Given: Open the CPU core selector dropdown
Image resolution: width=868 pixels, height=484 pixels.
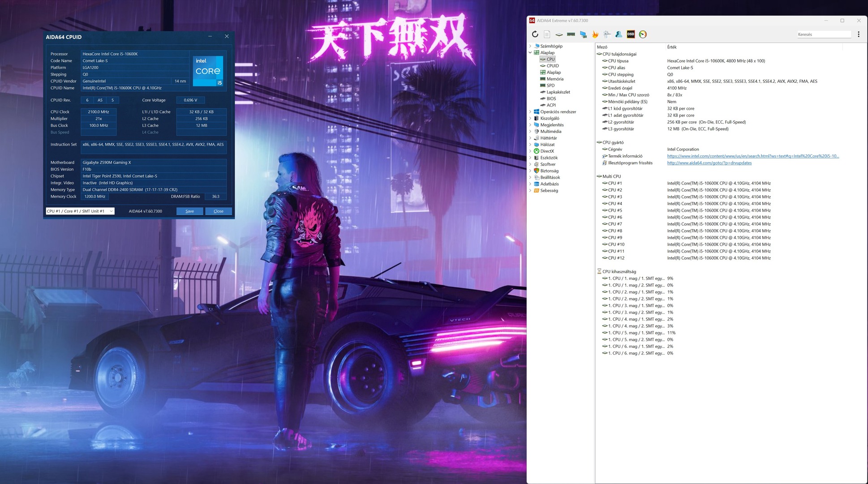Looking at the screenshot, I should tap(80, 211).
